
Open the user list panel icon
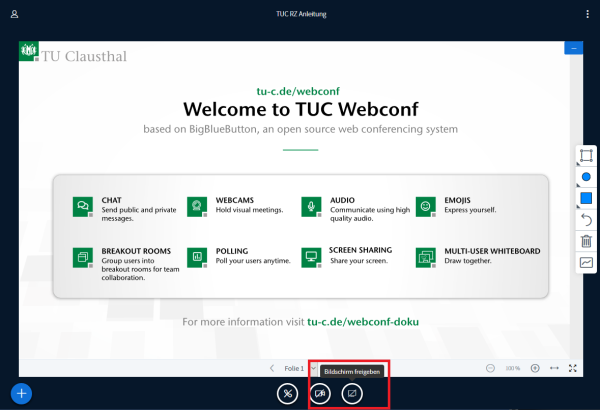coord(15,14)
